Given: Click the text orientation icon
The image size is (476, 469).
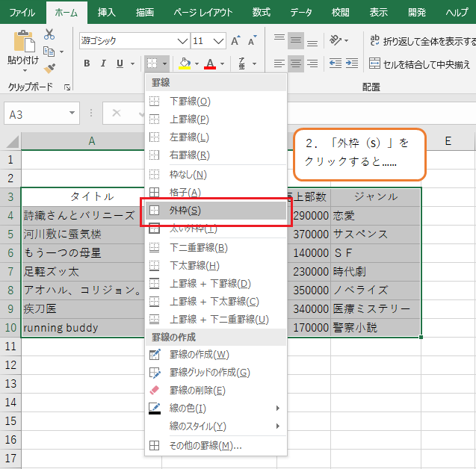Looking at the screenshot, I should pos(336,40).
